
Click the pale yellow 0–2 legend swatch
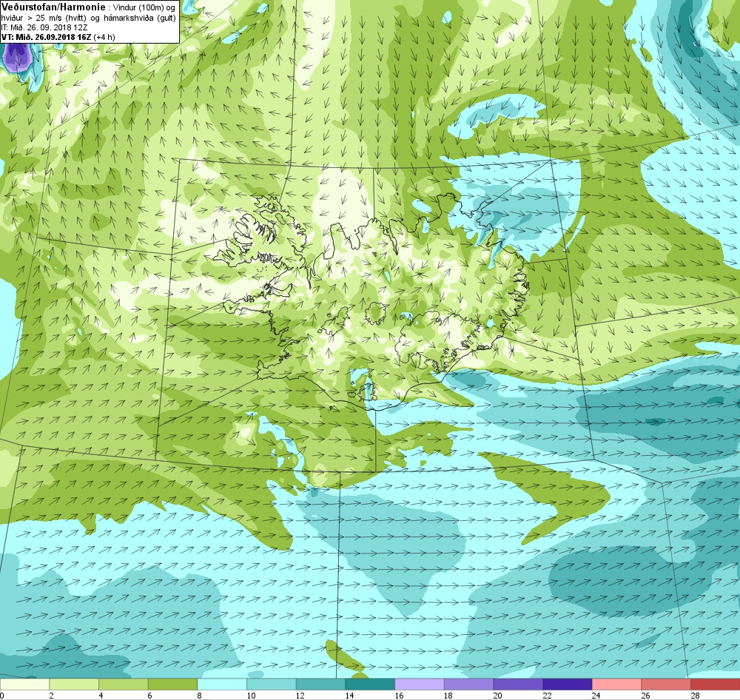click(24, 684)
